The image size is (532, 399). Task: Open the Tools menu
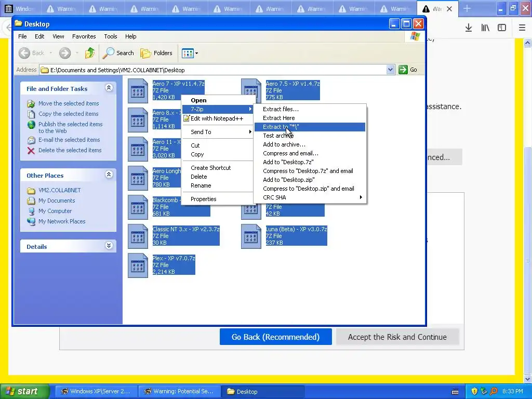pos(111,36)
